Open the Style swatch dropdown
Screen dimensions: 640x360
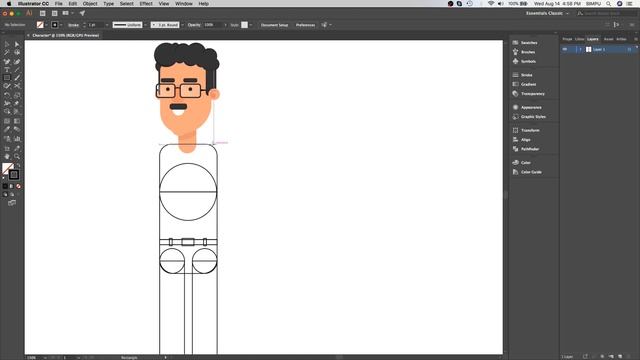[x=250, y=25]
